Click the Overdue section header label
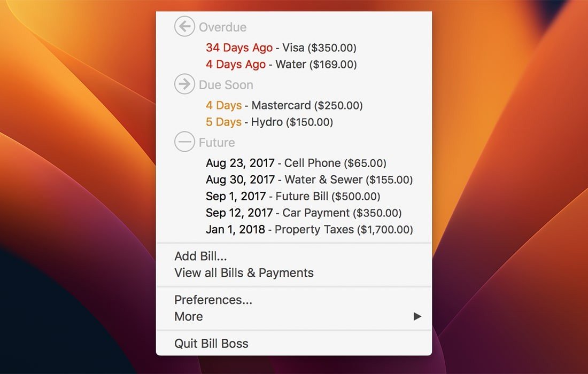 (222, 27)
